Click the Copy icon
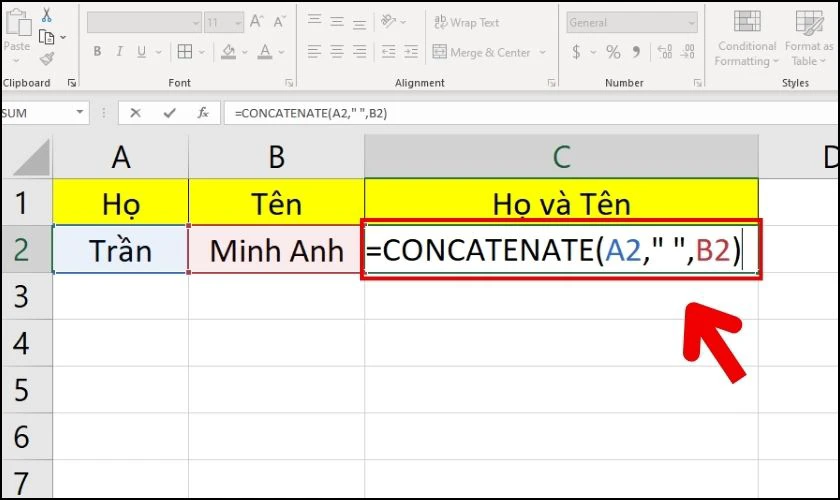The height and width of the screenshot is (500, 840). tap(47, 37)
